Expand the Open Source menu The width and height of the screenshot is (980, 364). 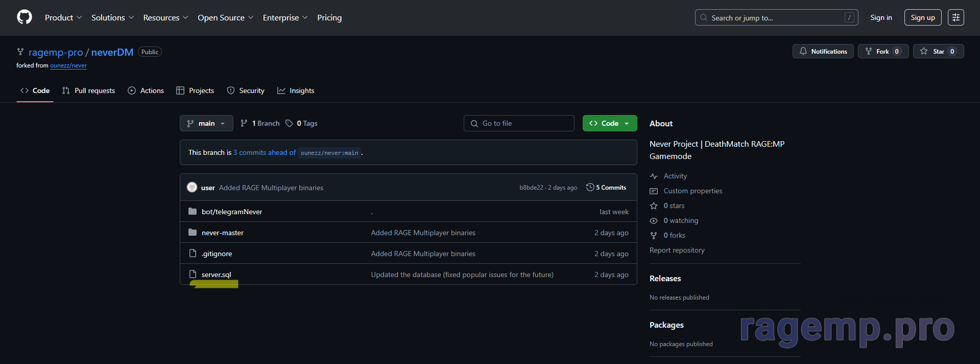pos(225,17)
